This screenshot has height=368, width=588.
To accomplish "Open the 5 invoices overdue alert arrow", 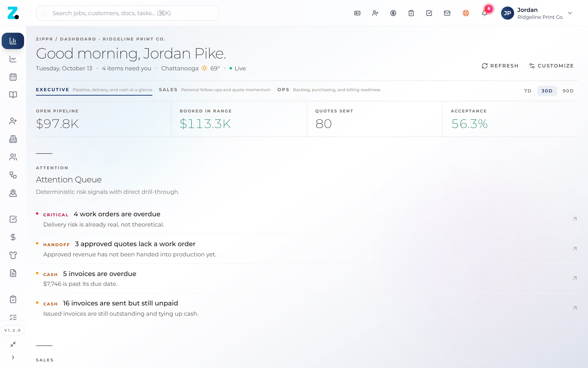I will (x=575, y=278).
